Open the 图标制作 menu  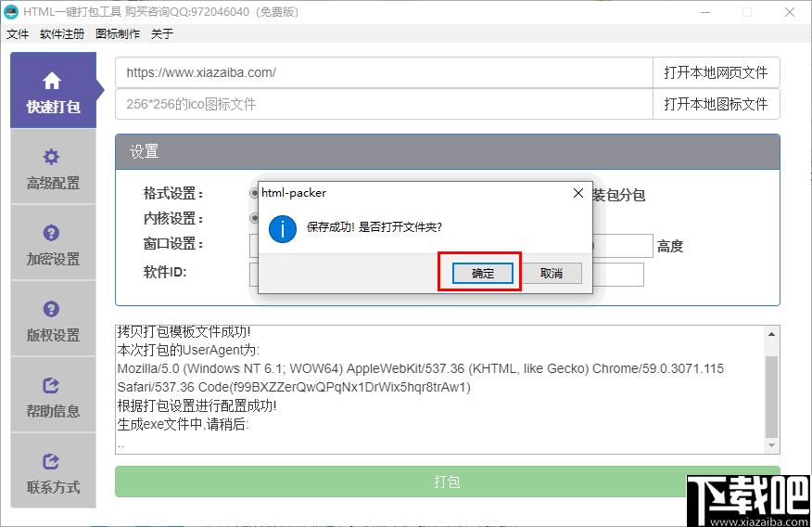click(x=118, y=33)
